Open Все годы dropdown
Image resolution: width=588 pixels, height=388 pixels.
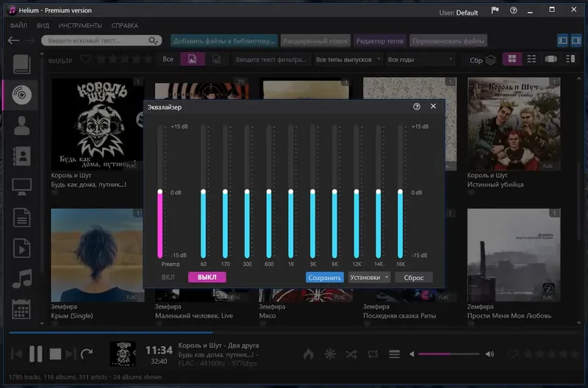(420, 60)
